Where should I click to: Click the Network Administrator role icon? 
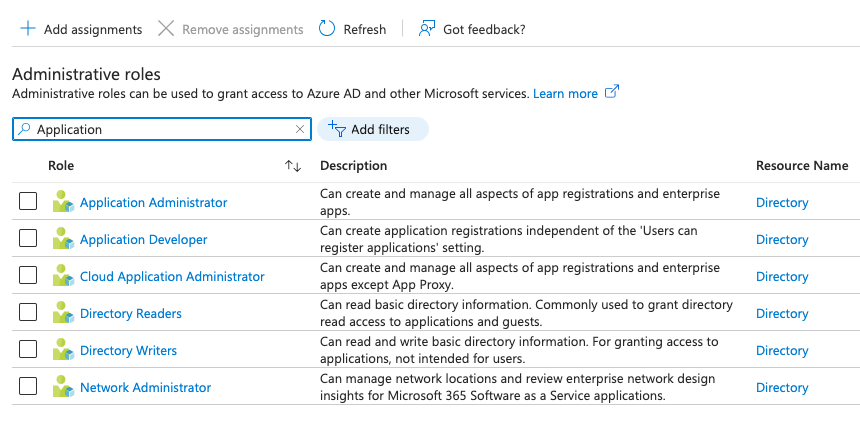64,387
